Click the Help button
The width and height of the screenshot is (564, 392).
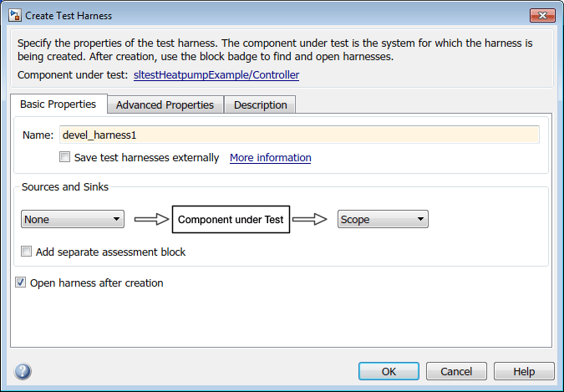pos(524,371)
